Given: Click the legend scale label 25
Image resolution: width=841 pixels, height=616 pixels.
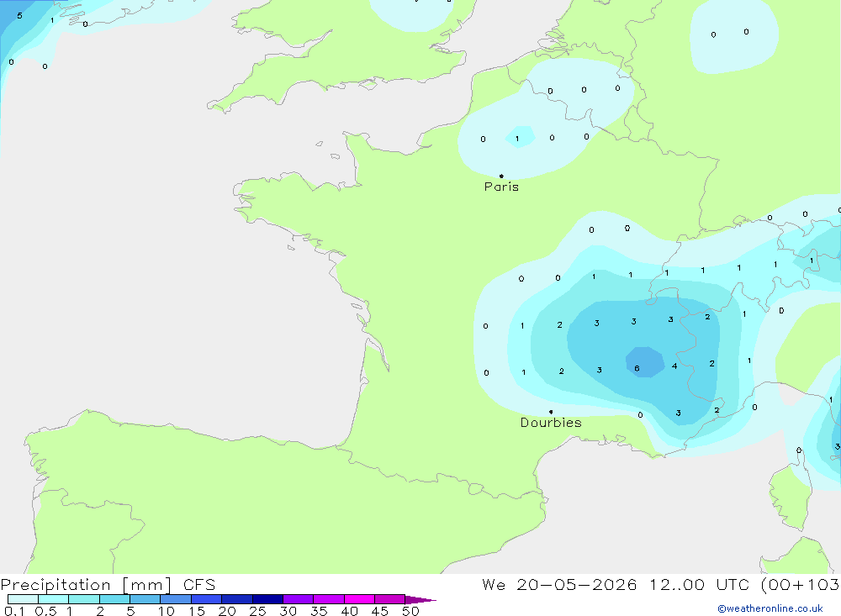Looking at the screenshot, I should (257, 611).
